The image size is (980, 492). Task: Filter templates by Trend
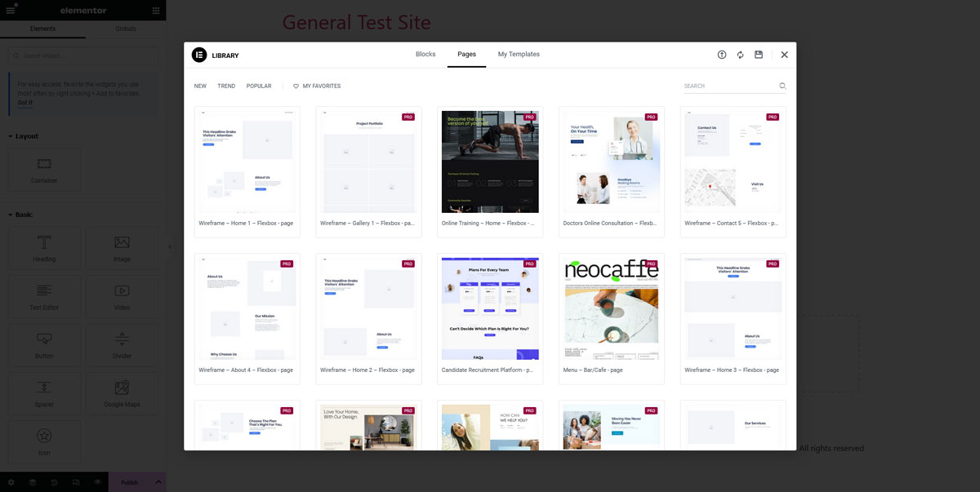click(226, 86)
